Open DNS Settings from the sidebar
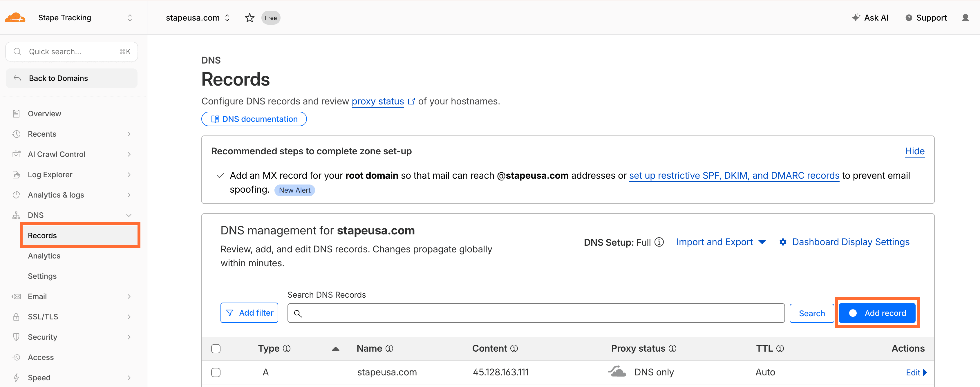 (x=42, y=276)
